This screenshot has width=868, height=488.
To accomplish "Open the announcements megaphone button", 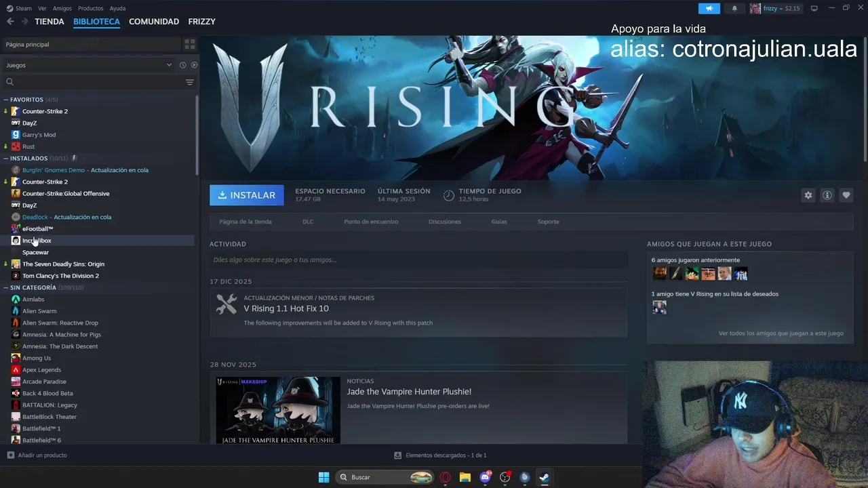I will pos(709,8).
